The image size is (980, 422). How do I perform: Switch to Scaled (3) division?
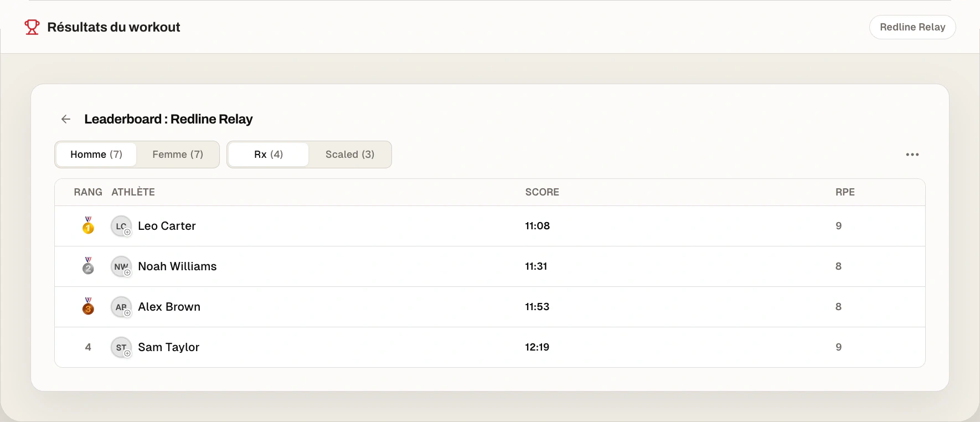pos(350,155)
